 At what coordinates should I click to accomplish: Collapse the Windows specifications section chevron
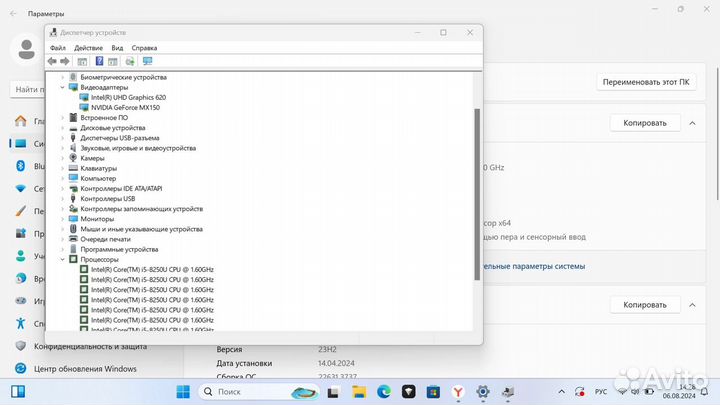click(692, 305)
